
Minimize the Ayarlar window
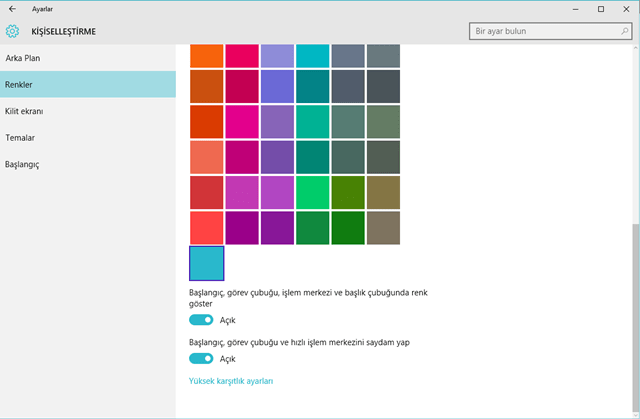point(576,9)
